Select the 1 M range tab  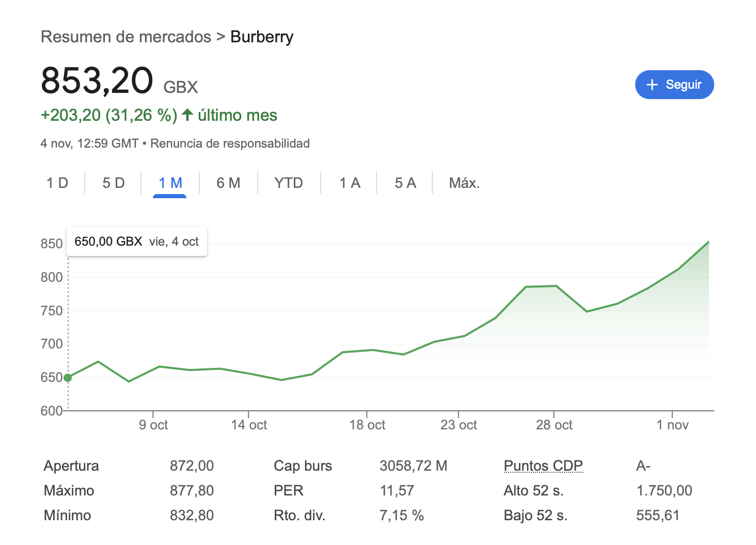(x=170, y=183)
